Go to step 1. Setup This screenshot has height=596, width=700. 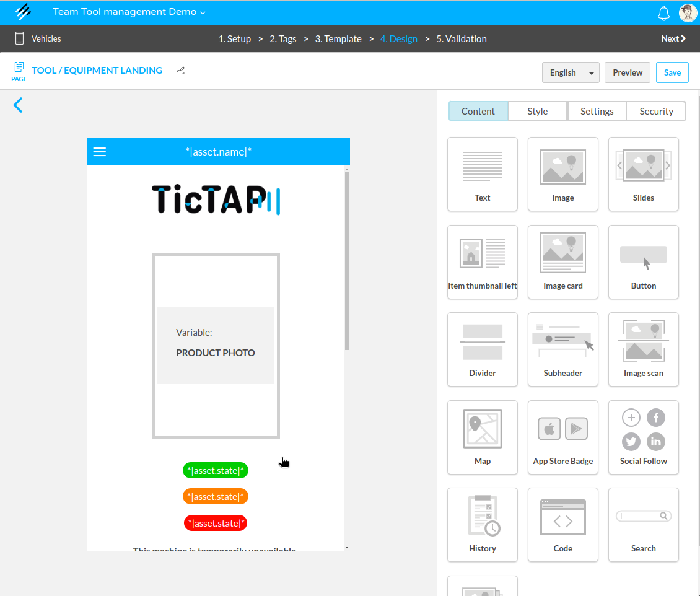(234, 39)
